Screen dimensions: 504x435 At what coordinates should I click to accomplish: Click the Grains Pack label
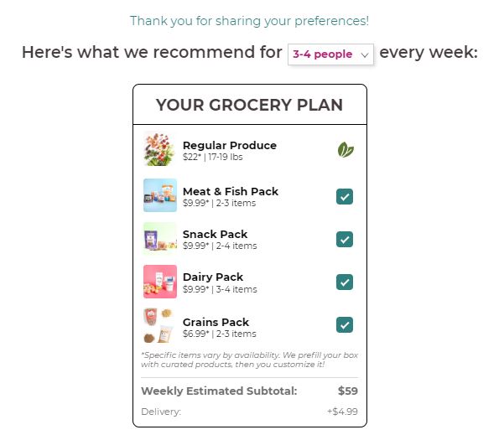coord(216,322)
